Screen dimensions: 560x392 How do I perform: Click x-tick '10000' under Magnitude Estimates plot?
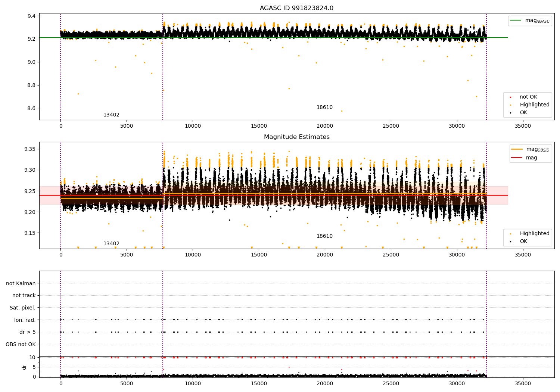(193, 255)
